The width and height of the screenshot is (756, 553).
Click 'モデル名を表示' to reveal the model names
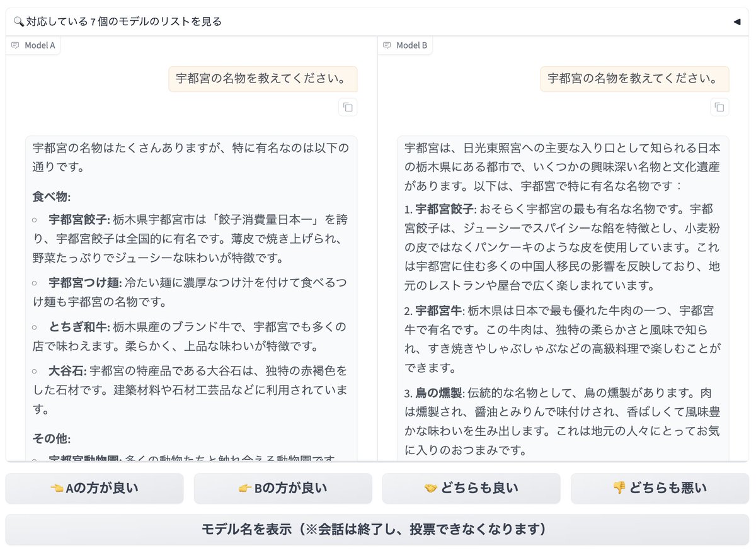[x=377, y=529]
